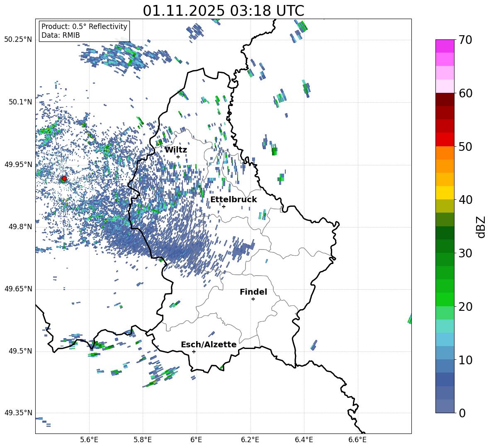Click the colorbar tick label 30
The width and height of the screenshot is (491, 448).
[465, 253]
